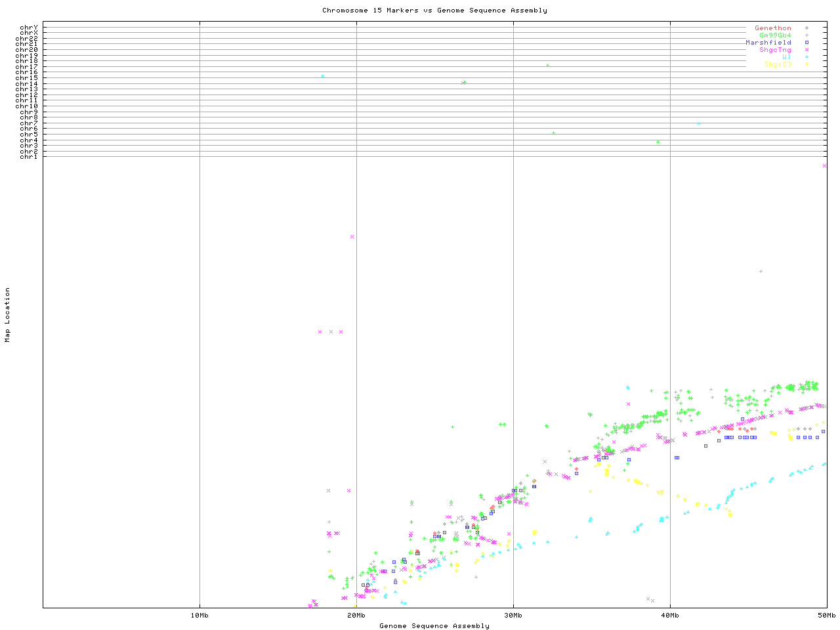Click the Gm99Gb4 legend text
Image resolution: width=840 pixels, height=630 pixels.
coord(775,35)
